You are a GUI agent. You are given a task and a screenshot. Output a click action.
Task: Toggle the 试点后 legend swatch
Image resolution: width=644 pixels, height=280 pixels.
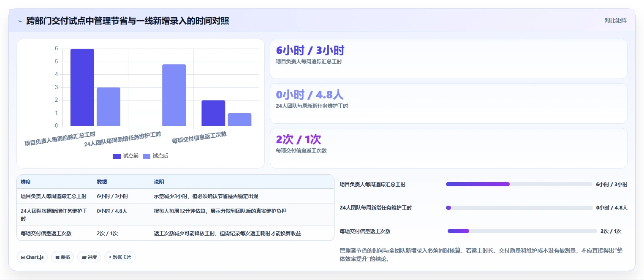tap(147, 156)
